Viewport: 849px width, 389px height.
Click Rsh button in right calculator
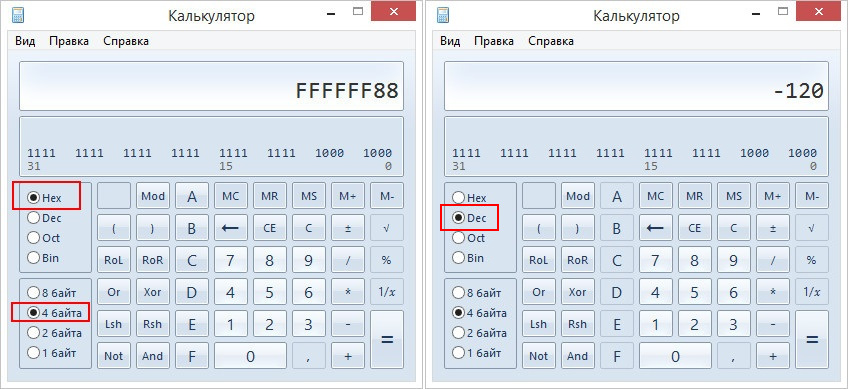tap(578, 324)
